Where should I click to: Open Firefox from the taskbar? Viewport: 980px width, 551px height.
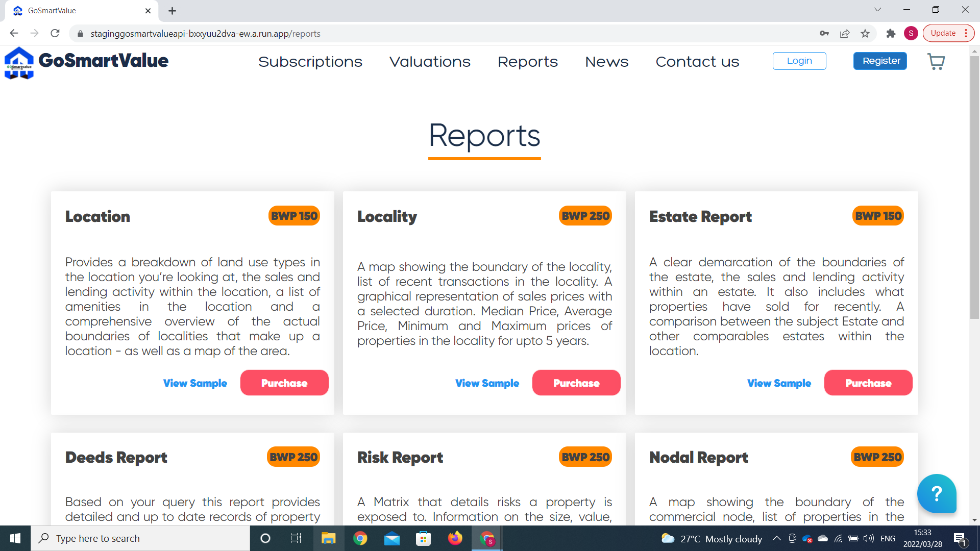pyautogui.click(x=455, y=538)
